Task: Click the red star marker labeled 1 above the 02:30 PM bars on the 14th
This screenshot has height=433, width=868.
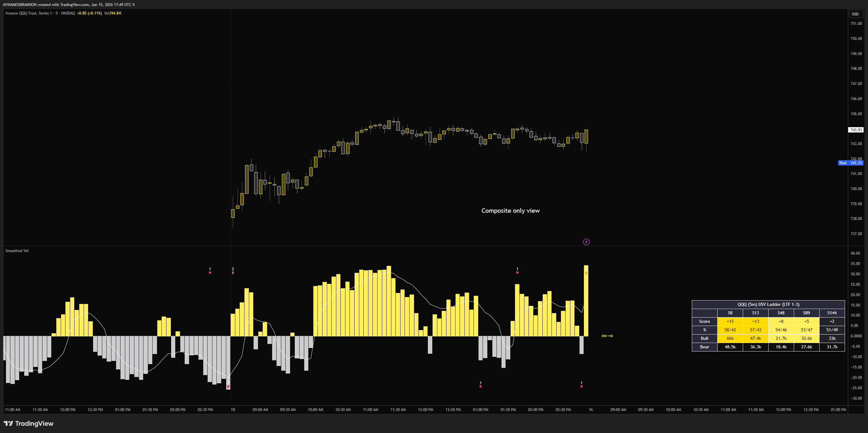Action: tap(210, 272)
